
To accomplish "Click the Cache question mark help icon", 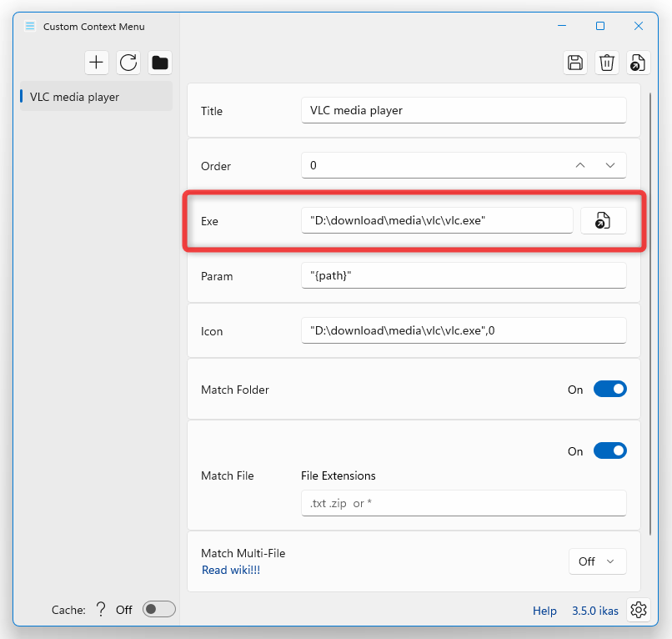I will [101, 610].
